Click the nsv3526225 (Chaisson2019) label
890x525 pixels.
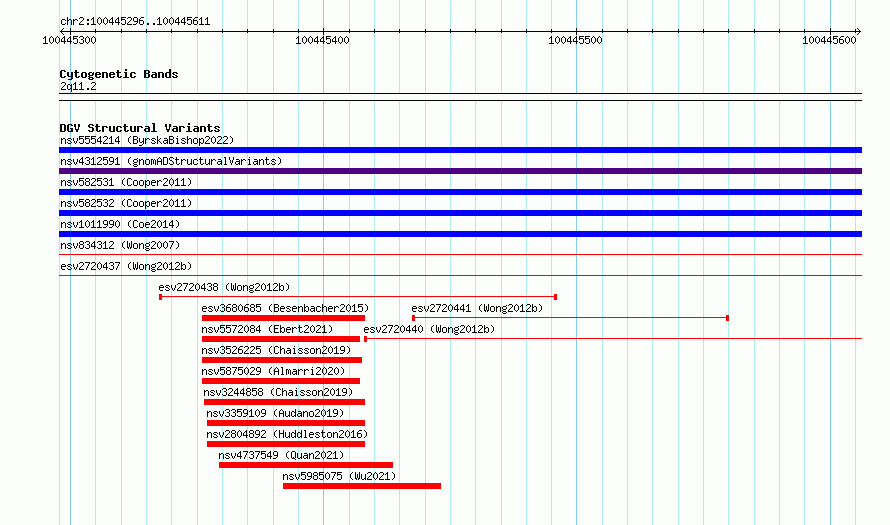click(x=276, y=350)
